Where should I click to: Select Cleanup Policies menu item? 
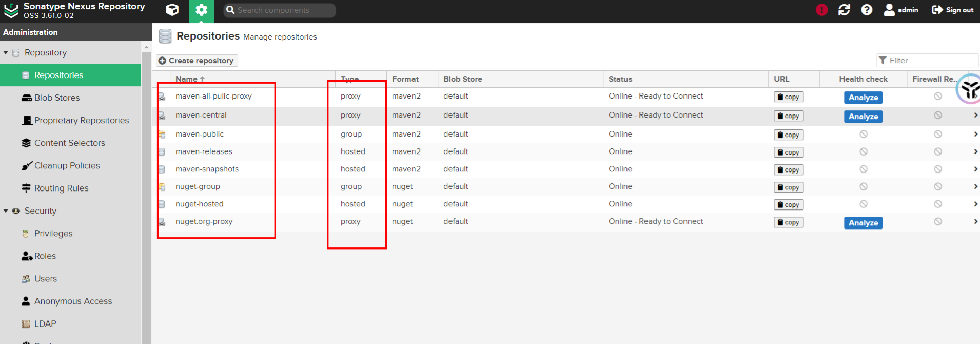coord(67,165)
